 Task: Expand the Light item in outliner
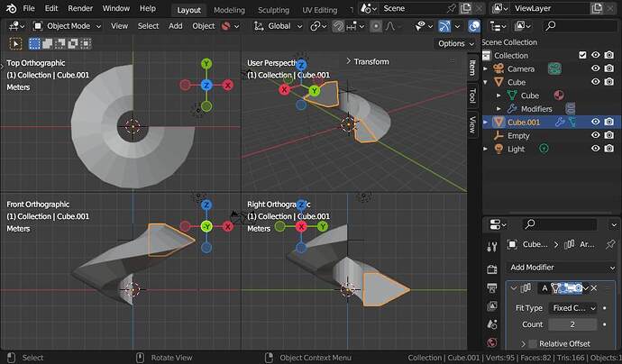click(x=485, y=149)
